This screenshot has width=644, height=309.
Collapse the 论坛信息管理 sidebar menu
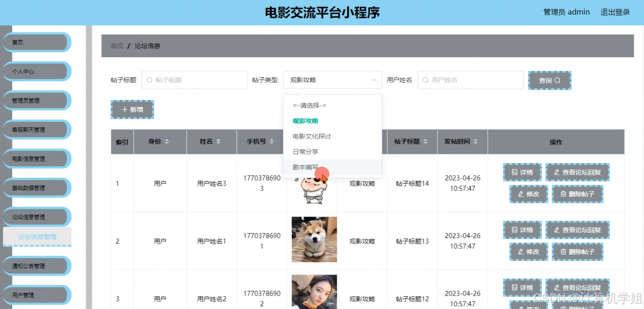[x=37, y=217]
